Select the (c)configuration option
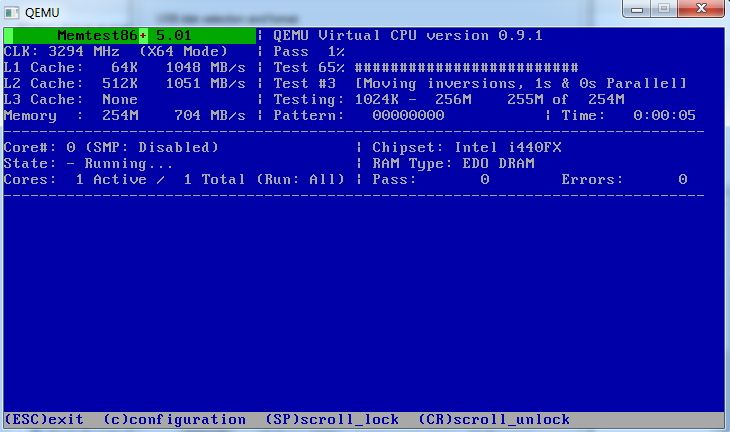Viewport: 730px width, 432px height. coord(174,419)
